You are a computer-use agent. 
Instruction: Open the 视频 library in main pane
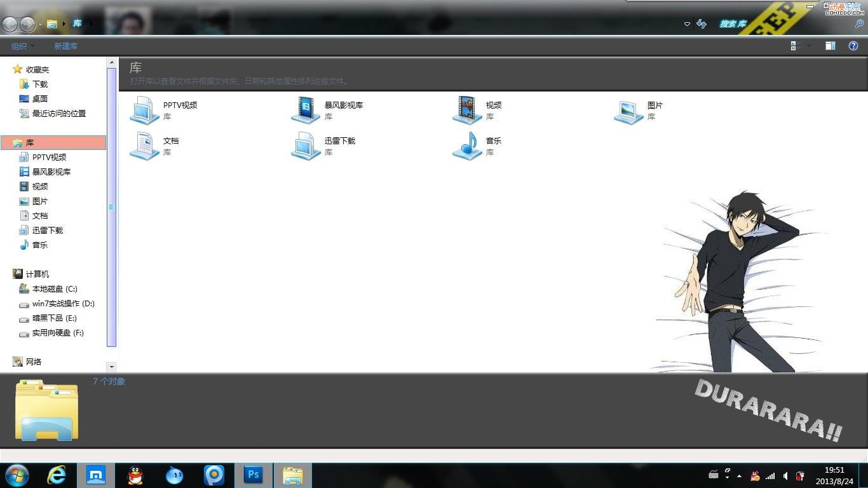467,110
